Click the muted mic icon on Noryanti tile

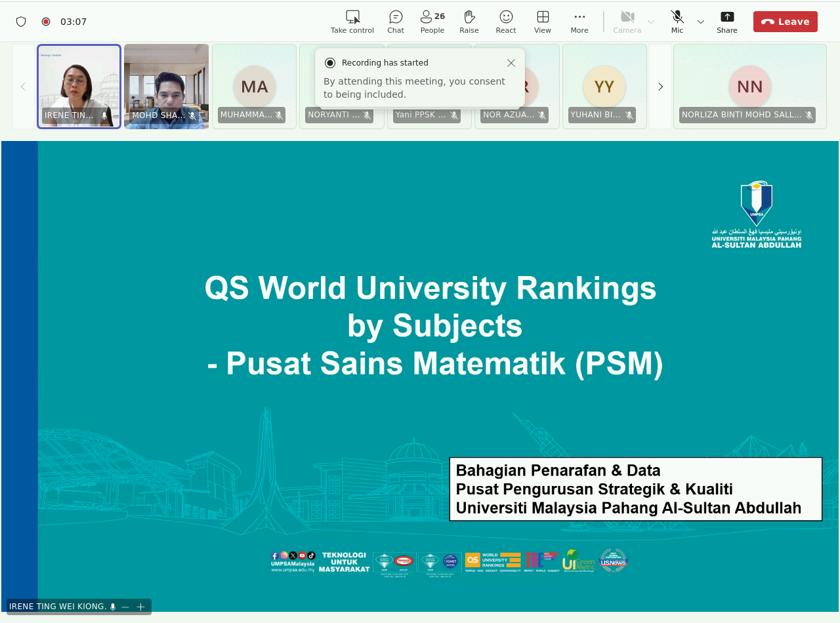(x=367, y=115)
